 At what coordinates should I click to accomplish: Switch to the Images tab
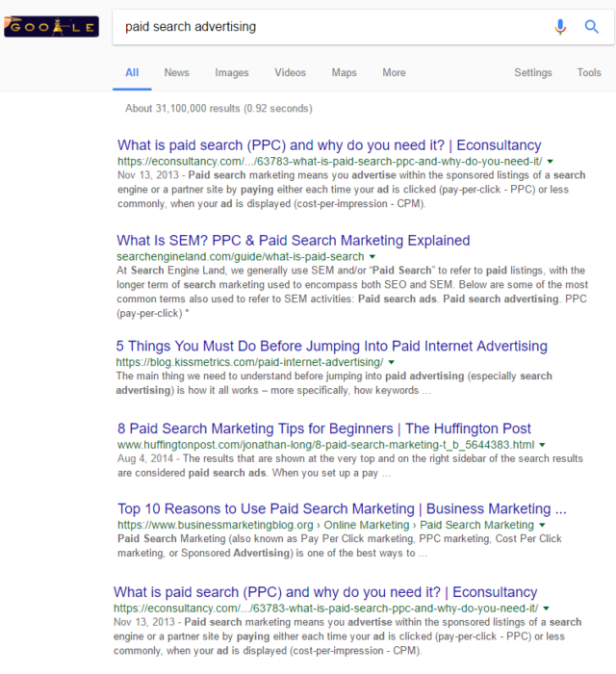click(232, 72)
